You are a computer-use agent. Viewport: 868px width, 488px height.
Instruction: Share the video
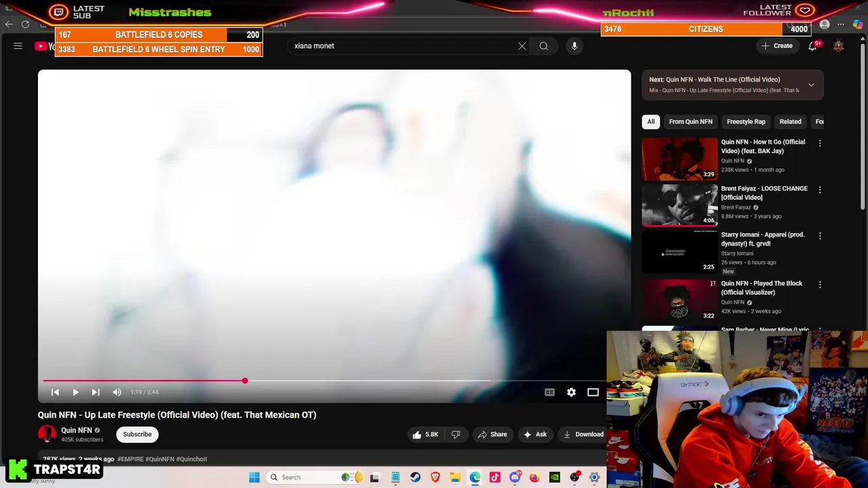pyautogui.click(x=492, y=434)
